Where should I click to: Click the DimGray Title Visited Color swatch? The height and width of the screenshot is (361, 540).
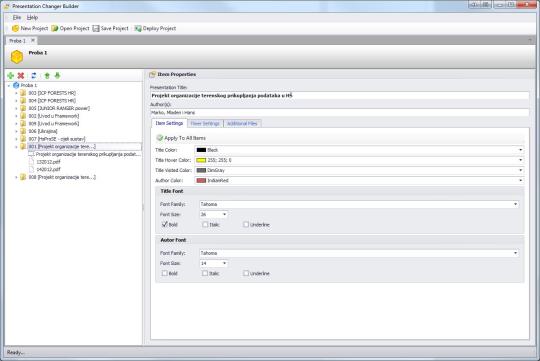(201, 170)
